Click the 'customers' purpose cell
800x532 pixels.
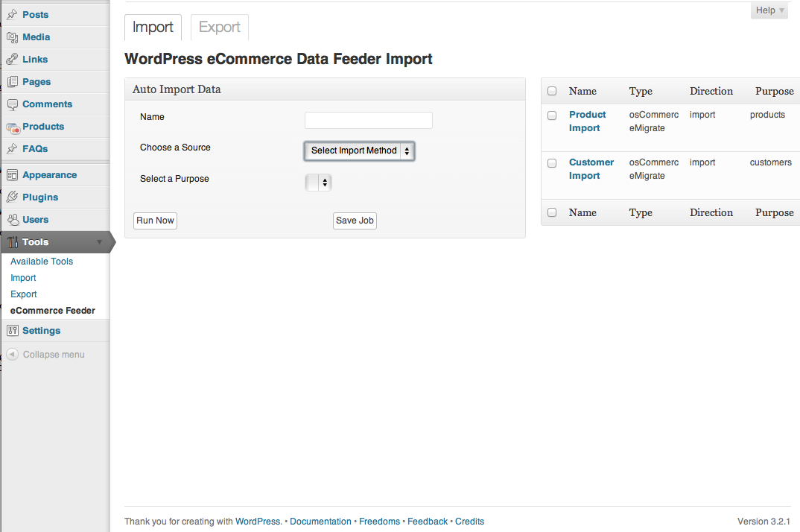[x=770, y=162]
